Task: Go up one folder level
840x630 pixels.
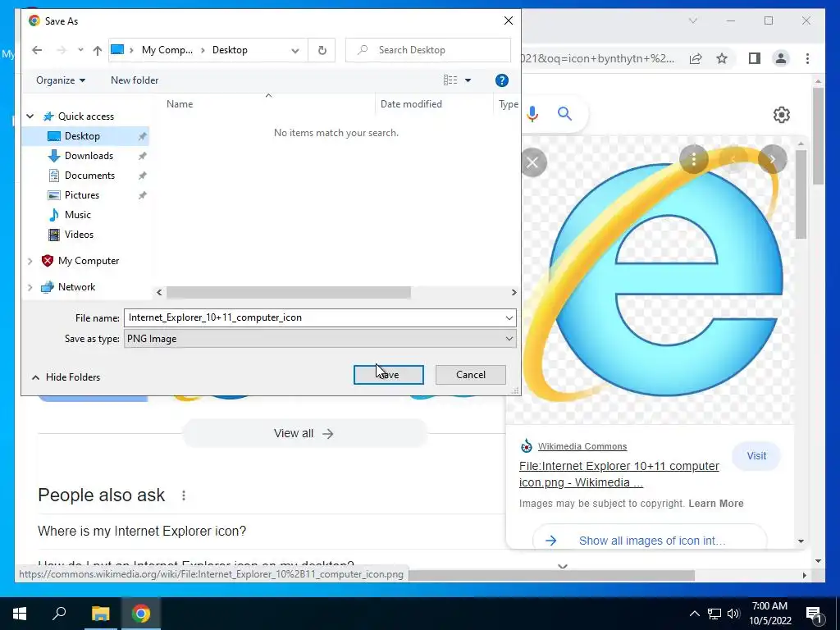Action: (x=97, y=50)
